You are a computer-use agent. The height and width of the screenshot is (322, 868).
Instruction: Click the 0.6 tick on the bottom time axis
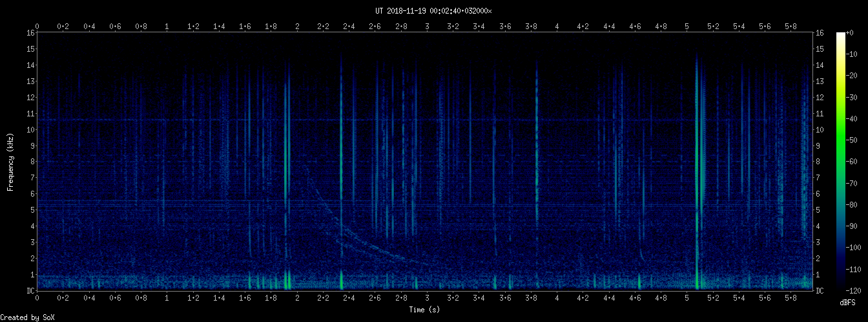point(116,298)
